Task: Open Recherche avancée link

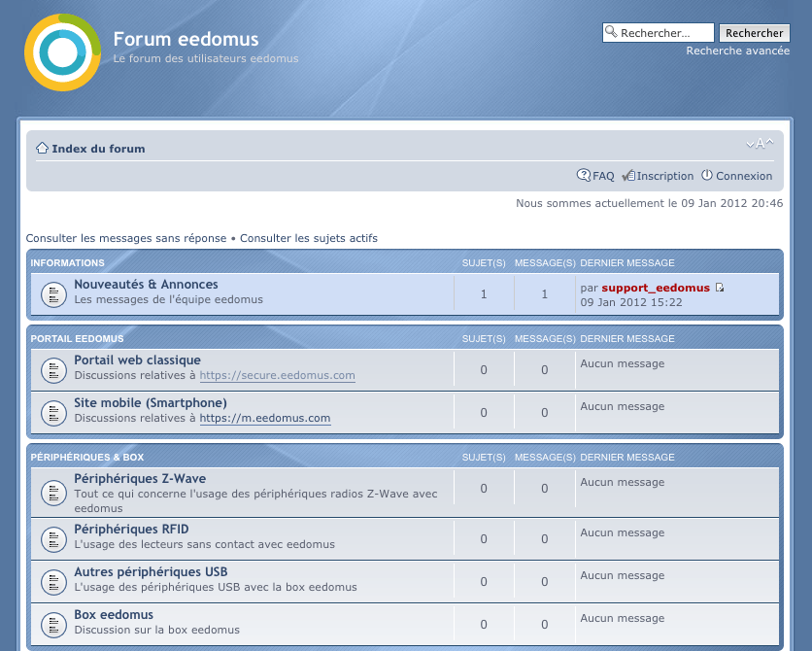Action: [x=738, y=51]
